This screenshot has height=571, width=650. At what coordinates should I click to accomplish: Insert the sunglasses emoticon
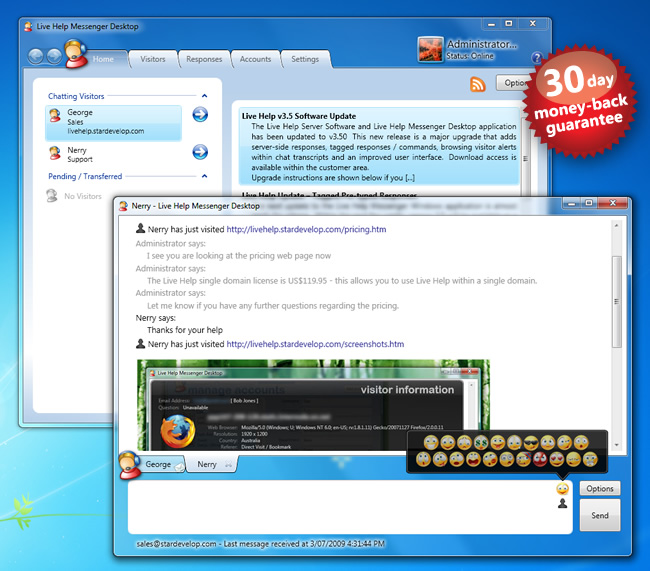coord(531,443)
